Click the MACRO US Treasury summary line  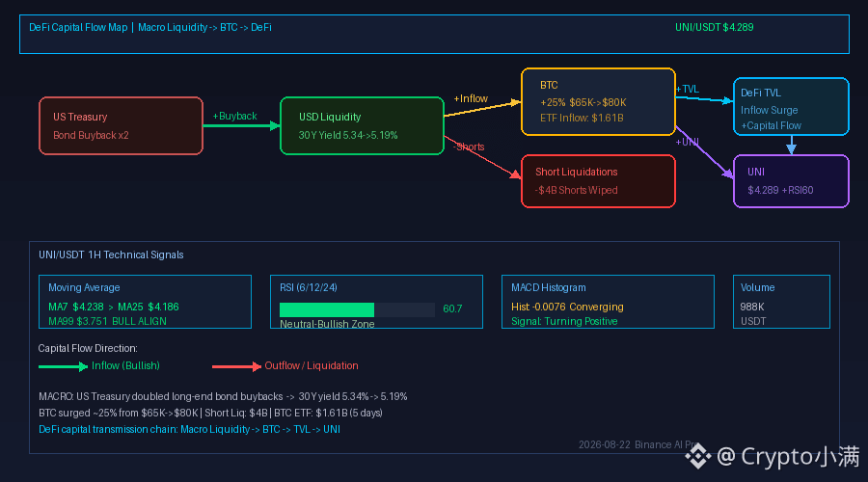click(x=223, y=397)
